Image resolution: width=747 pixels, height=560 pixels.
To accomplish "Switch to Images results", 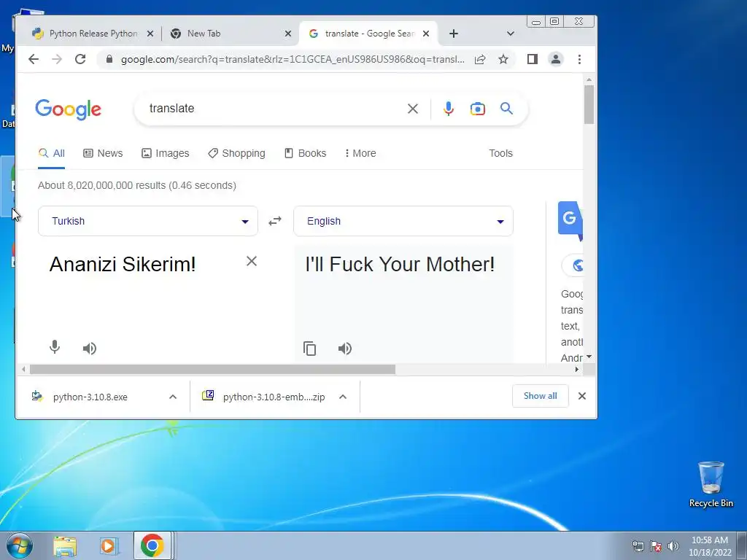I will coord(166,153).
